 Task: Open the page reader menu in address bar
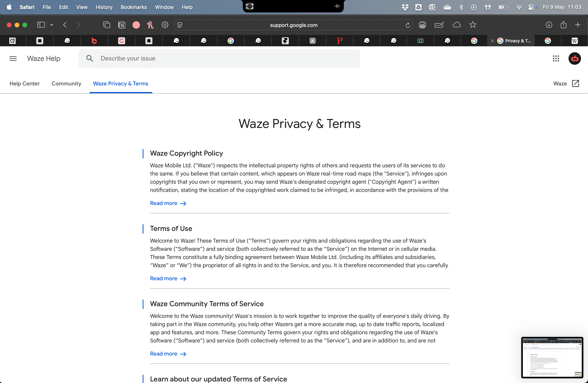tap(180, 25)
